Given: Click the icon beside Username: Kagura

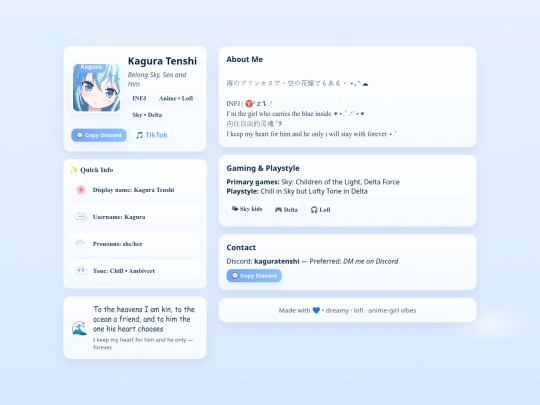Looking at the screenshot, I should (81, 217).
